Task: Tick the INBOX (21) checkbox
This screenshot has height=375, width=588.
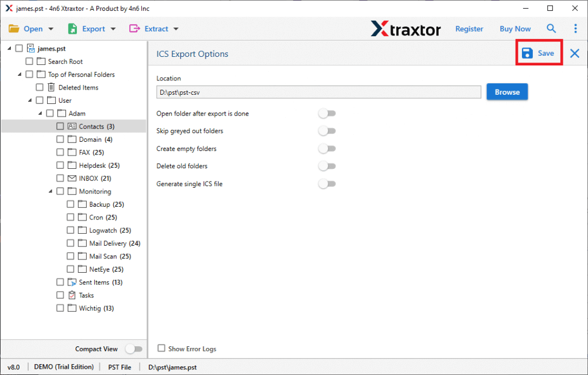Action: coord(60,178)
